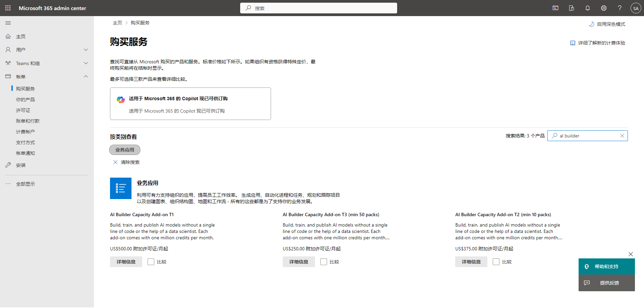Clear the al builder search with X
The image size is (644, 308).
click(x=622, y=136)
